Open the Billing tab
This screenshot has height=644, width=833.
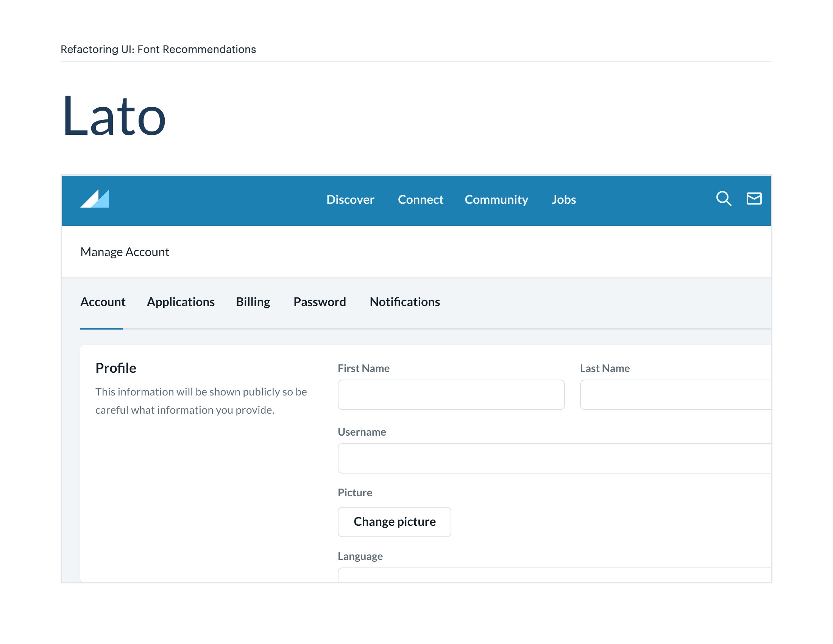[x=253, y=302]
